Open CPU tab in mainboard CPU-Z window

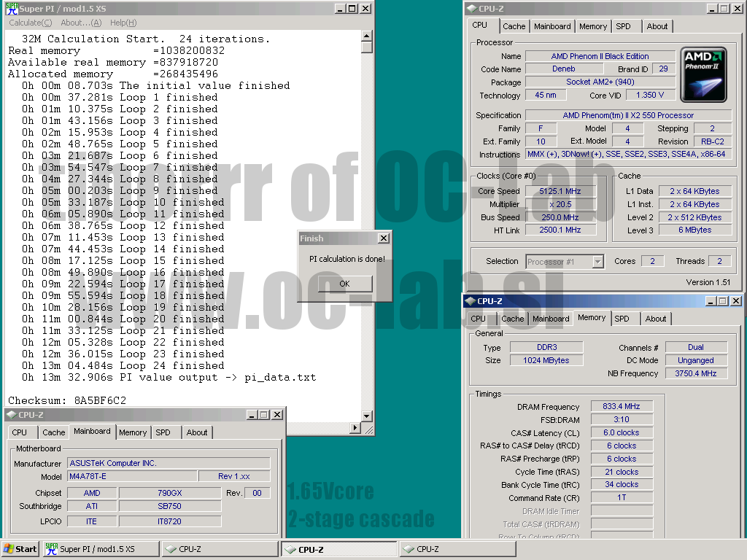pos(20,432)
